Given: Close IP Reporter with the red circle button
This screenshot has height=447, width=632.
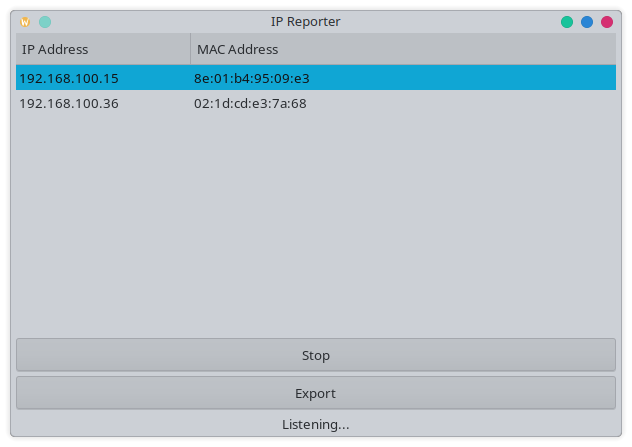Looking at the screenshot, I should coord(607,22).
